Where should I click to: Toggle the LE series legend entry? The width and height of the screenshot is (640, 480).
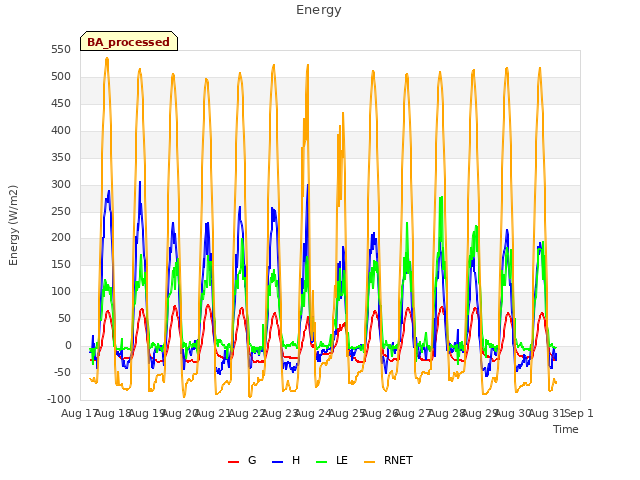tap(332, 460)
